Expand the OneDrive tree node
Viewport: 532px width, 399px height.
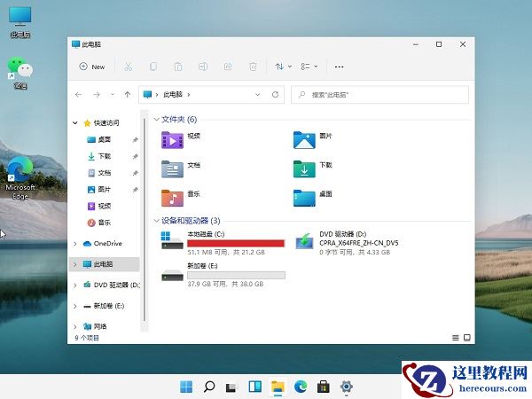point(75,244)
